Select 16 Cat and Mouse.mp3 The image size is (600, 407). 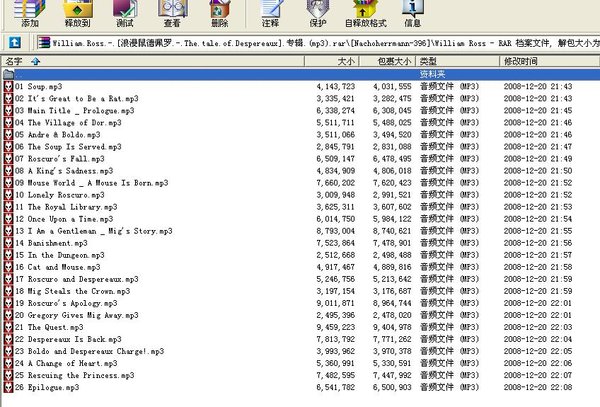58,267
